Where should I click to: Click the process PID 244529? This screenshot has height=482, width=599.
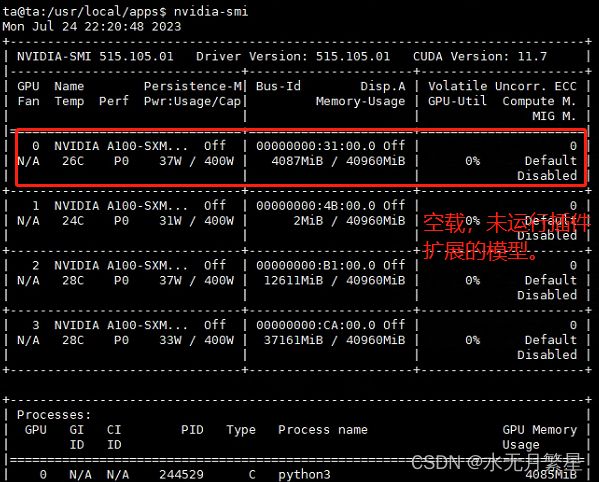point(181,474)
